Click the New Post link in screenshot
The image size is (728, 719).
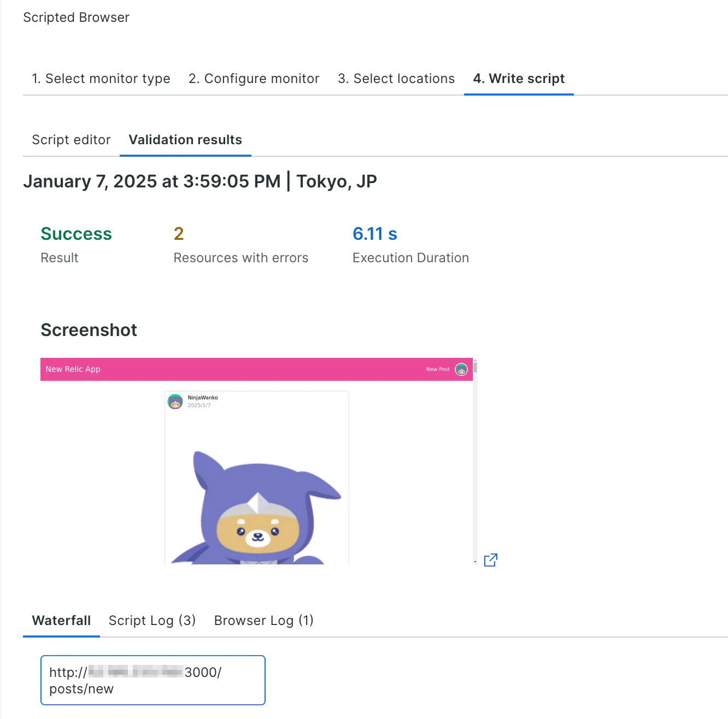(438, 369)
